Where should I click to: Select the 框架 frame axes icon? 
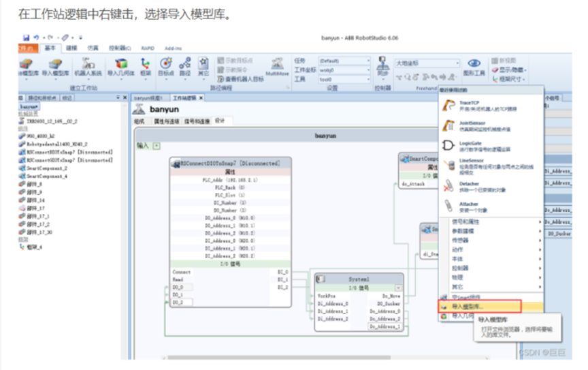click(x=146, y=63)
